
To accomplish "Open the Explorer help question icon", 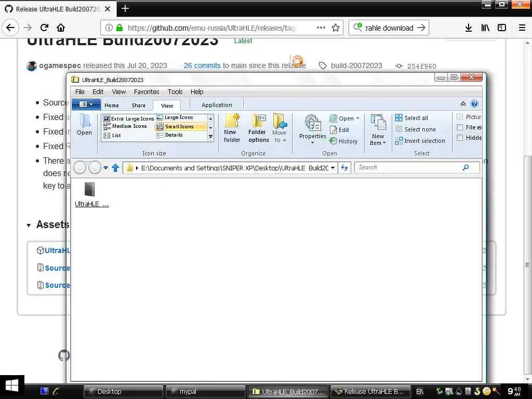I will point(474,103).
